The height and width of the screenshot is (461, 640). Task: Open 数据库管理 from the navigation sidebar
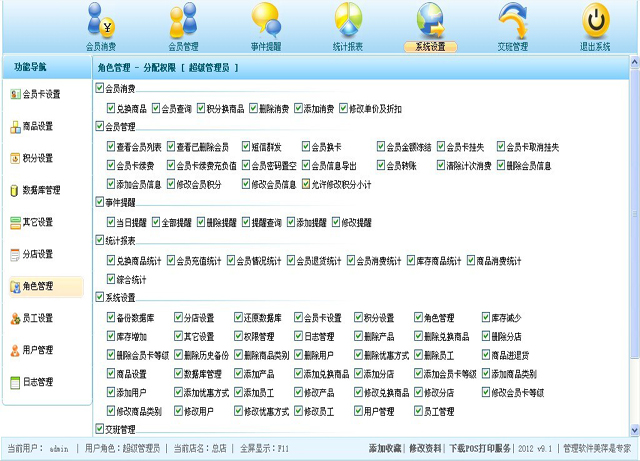[x=39, y=190]
